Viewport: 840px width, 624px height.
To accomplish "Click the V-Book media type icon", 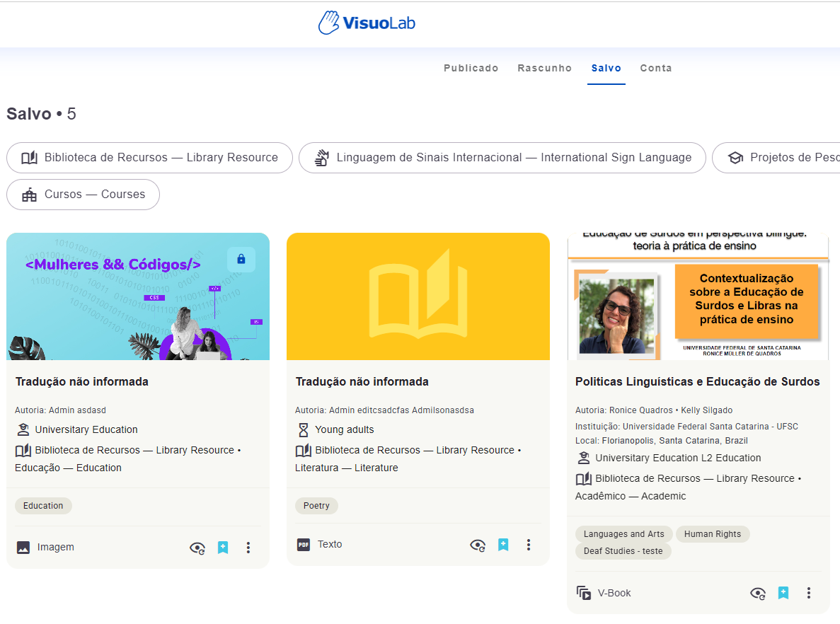I will click(x=583, y=593).
